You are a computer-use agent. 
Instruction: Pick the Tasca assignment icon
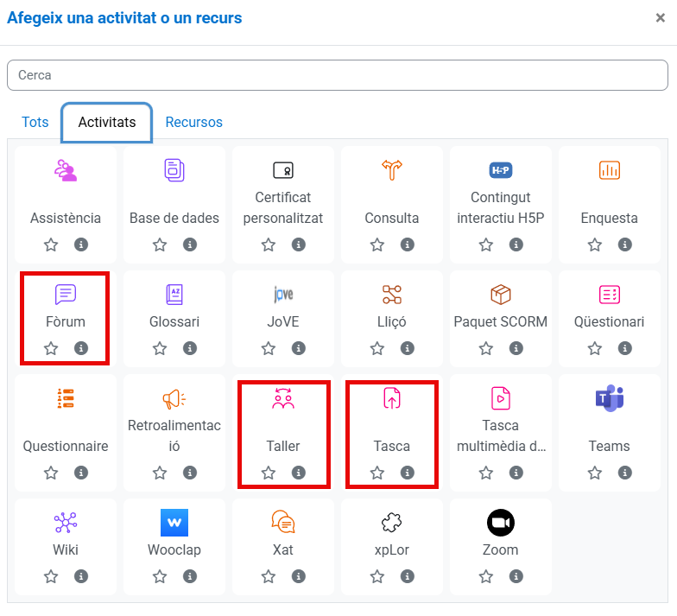click(392, 398)
